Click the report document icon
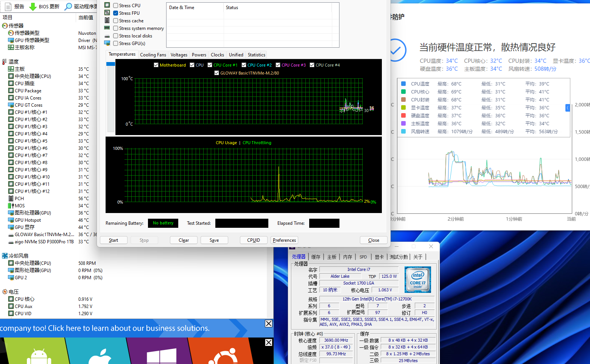This screenshot has width=590, height=364. pyautogui.click(x=8, y=6)
